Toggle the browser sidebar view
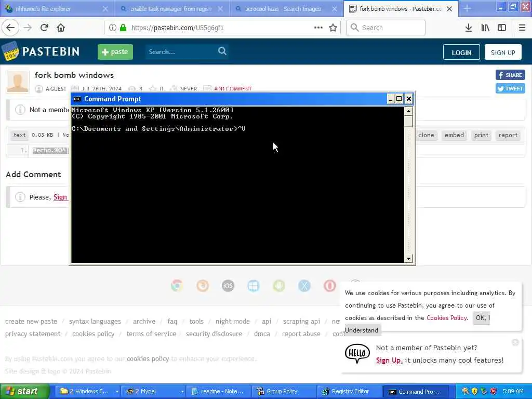 (502, 28)
